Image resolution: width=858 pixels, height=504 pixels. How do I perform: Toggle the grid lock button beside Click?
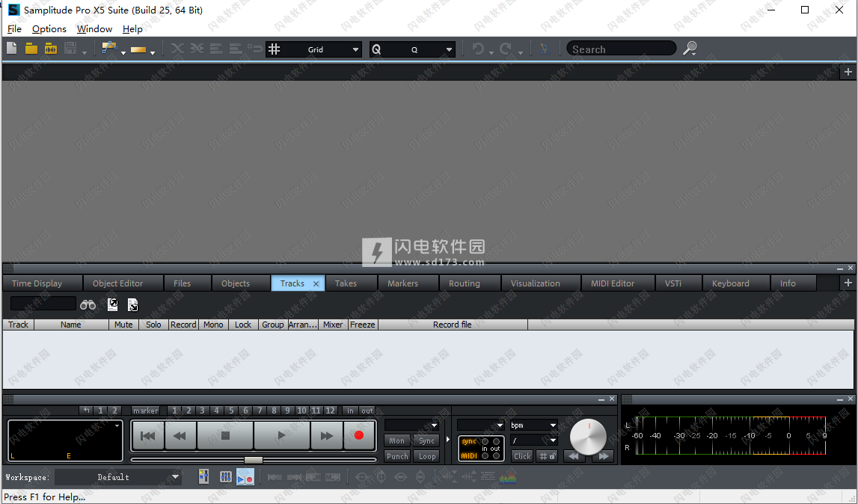pos(547,456)
